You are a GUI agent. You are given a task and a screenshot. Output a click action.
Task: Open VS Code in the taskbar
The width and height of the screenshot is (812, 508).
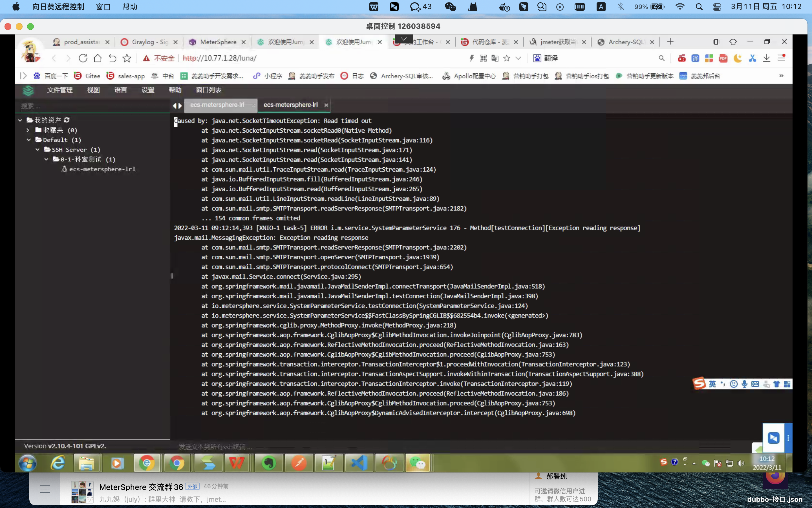click(x=359, y=463)
